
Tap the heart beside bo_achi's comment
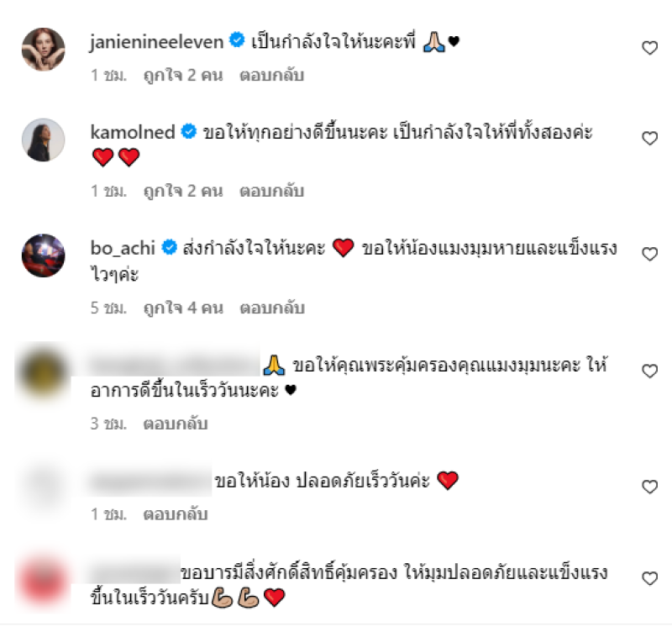(x=649, y=255)
